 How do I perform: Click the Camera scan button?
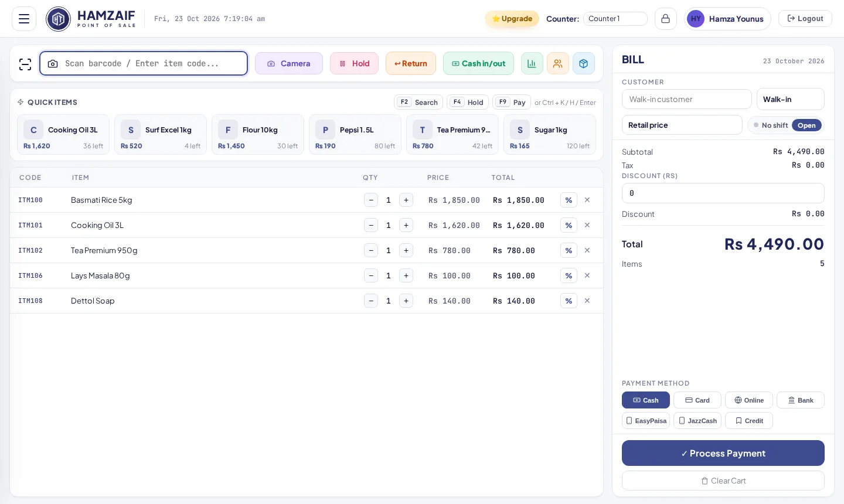pos(289,63)
